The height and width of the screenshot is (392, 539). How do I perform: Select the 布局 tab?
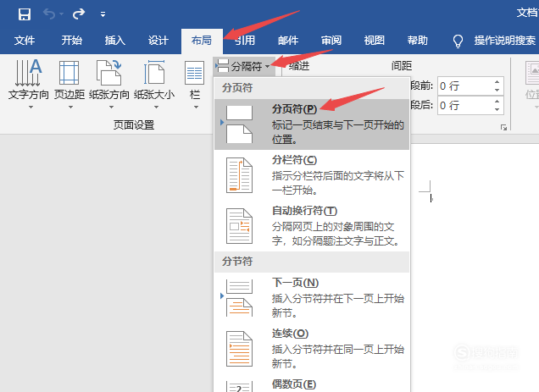point(202,41)
